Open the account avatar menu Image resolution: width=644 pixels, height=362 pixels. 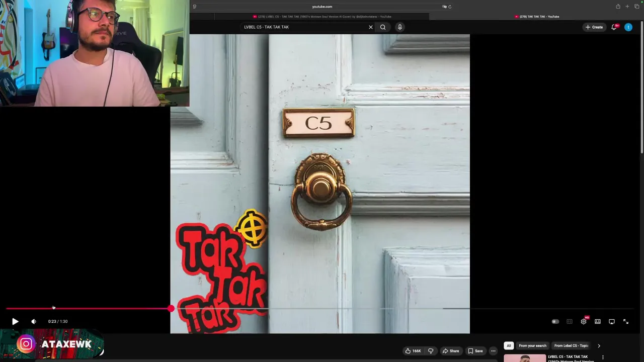628,27
